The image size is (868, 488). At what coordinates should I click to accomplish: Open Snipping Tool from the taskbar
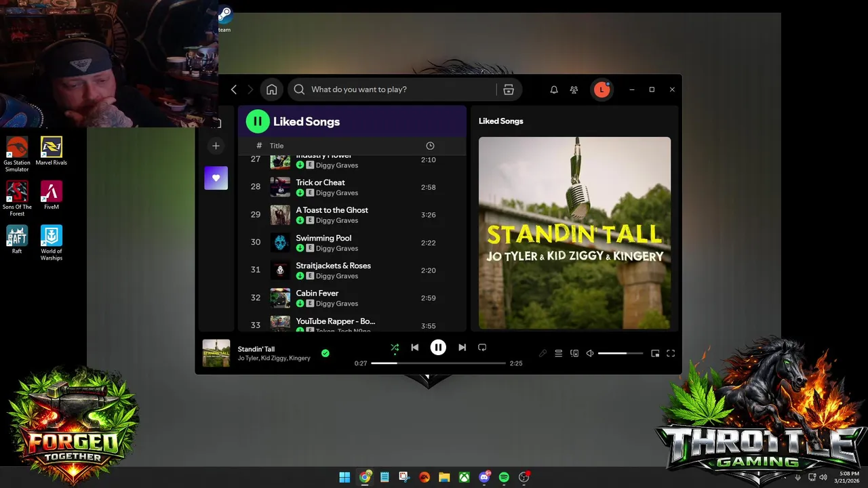(x=404, y=477)
